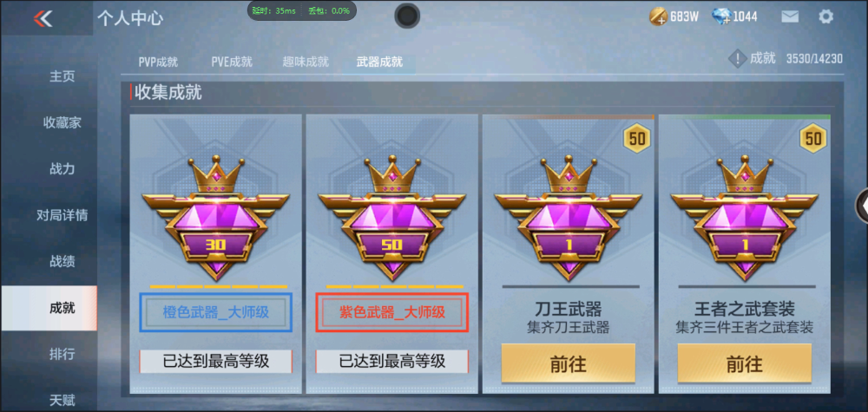Open the mail envelope icon
This screenshot has width=868, height=412.
(790, 16)
